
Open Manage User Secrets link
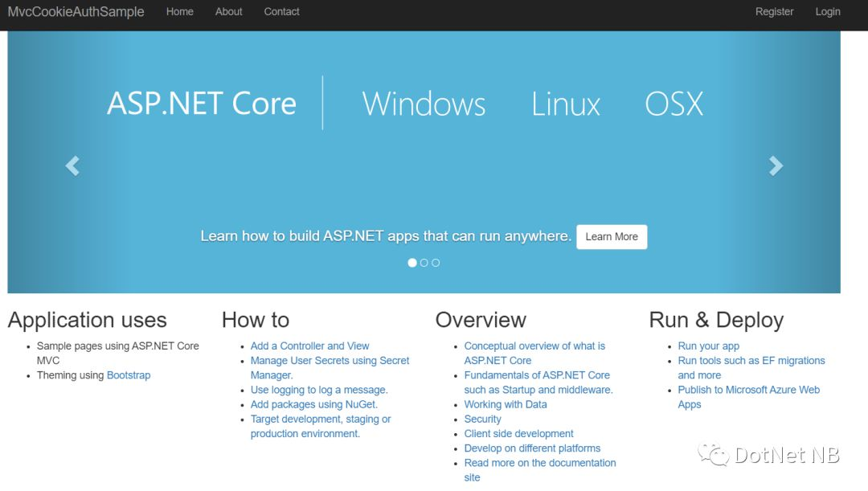tap(330, 367)
